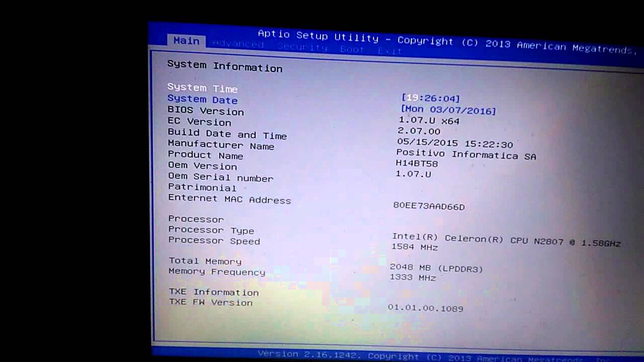Click the Oem Serial number label
Screen dimensions: 644x362
click(x=220, y=177)
